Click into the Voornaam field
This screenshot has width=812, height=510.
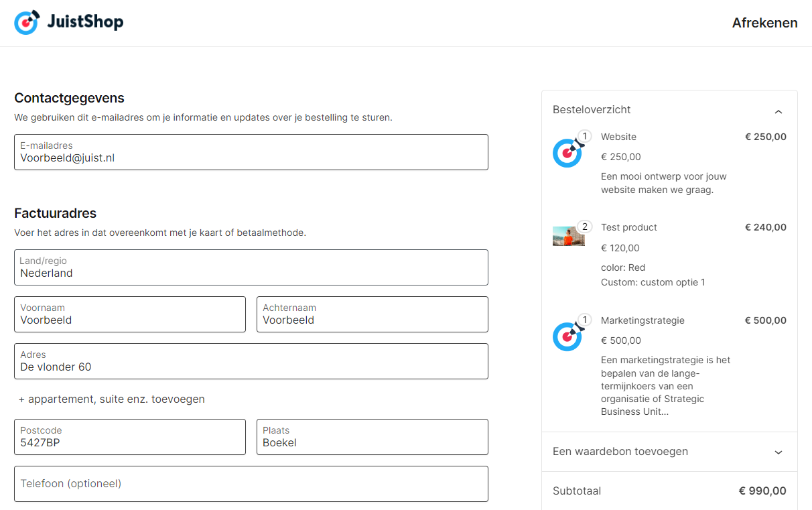click(x=129, y=314)
